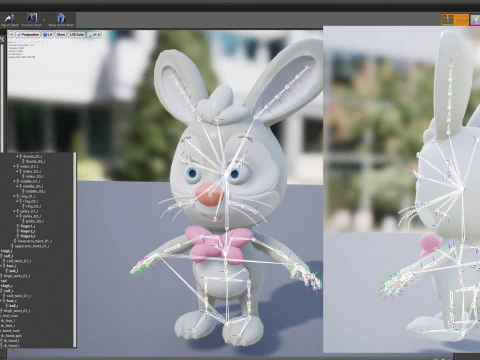Open the Lit view mode menu
This screenshot has width=480, height=360.
click(x=48, y=34)
